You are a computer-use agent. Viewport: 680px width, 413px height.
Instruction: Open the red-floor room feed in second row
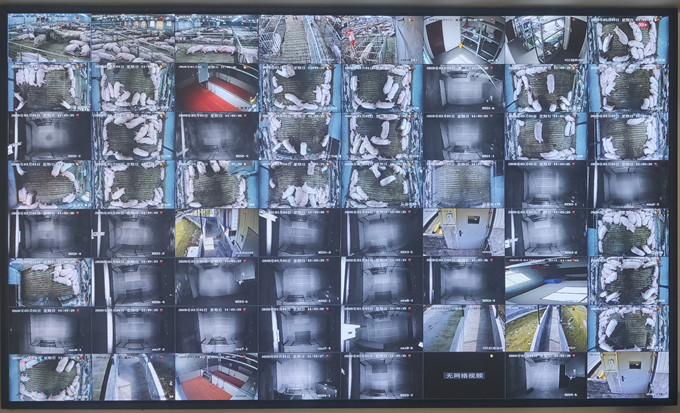(x=216, y=88)
